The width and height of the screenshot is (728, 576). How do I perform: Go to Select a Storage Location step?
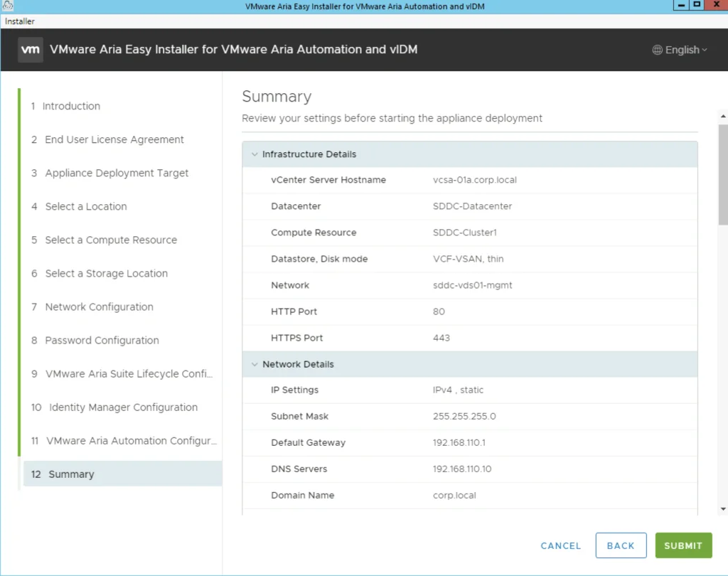point(100,273)
